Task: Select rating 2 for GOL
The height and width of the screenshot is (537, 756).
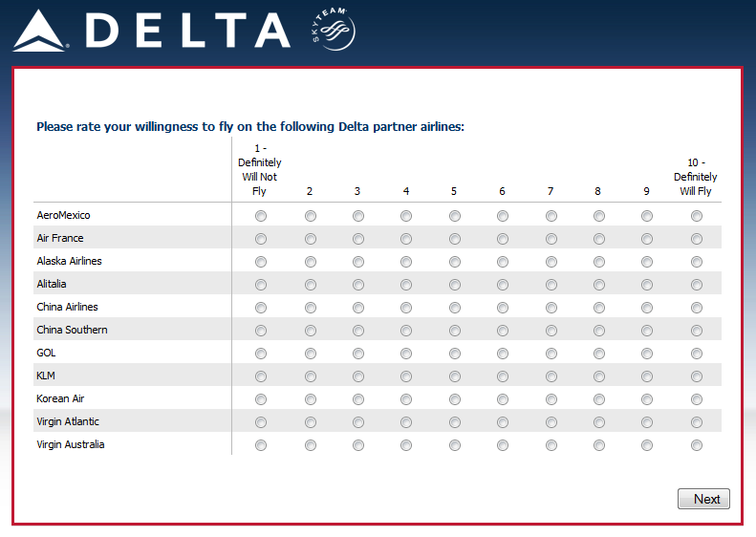Action: [x=310, y=354]
